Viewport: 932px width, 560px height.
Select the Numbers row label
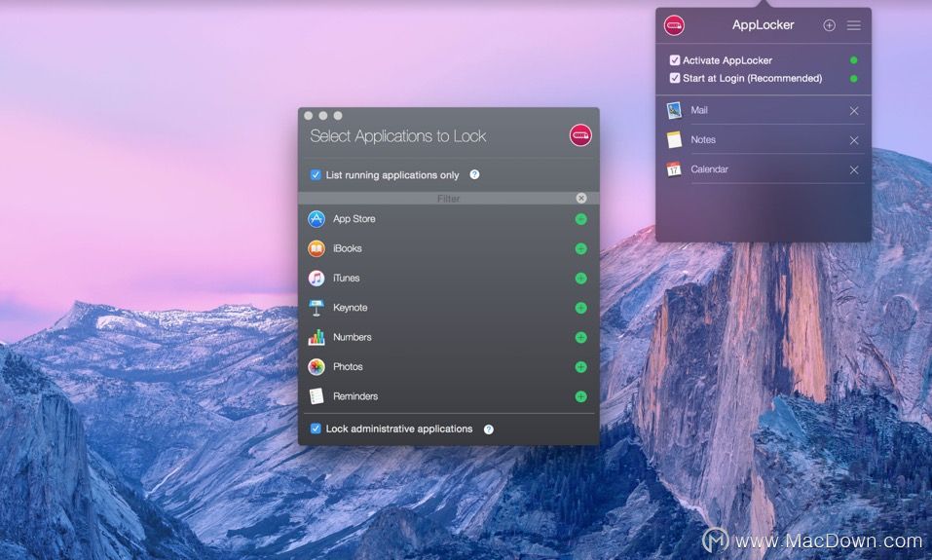point(352,337)
